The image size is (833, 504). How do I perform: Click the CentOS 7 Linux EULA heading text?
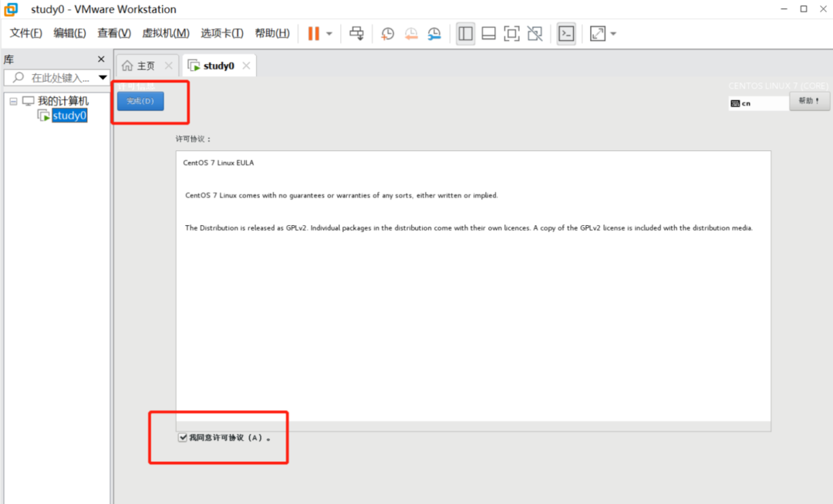click(218, 163)
